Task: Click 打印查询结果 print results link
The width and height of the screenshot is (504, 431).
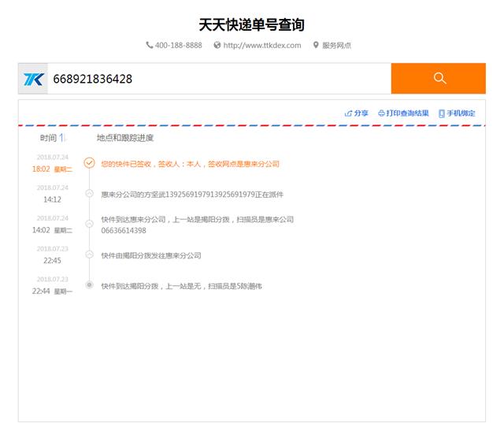Action: pos(407,113)
